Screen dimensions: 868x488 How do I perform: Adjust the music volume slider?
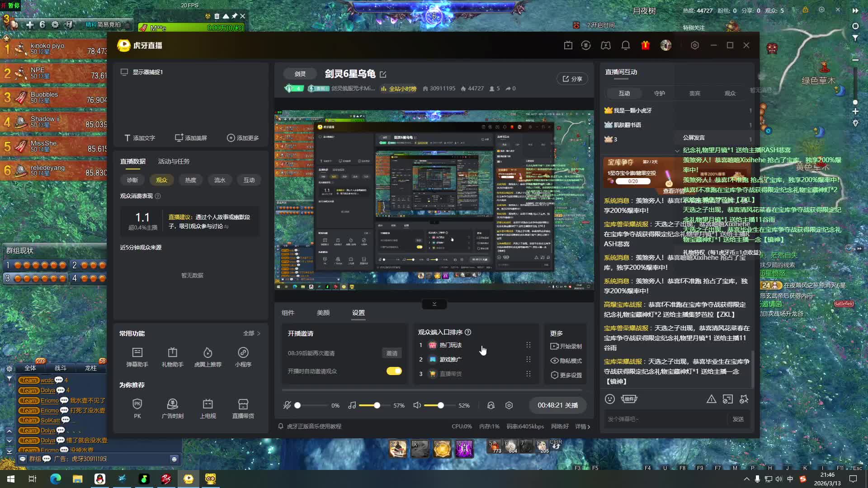point(377,405)
